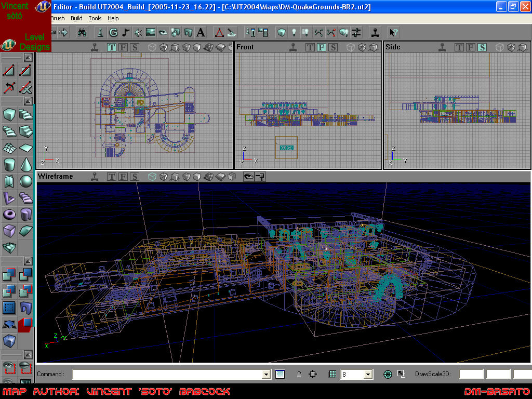The height and width of the screenshot is (399, 532).
Task: Click the T button in the Wireframe viewport header
Action: (112, 177)
